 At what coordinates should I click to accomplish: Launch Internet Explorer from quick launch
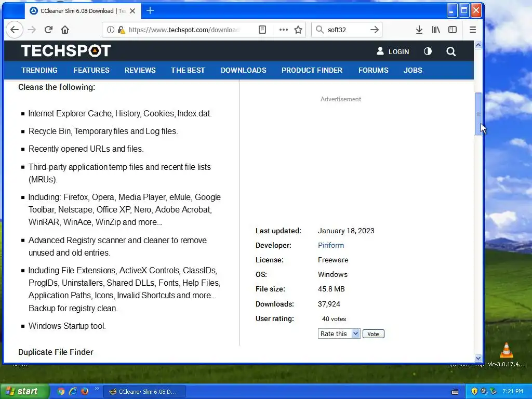(x=73, y=391)
